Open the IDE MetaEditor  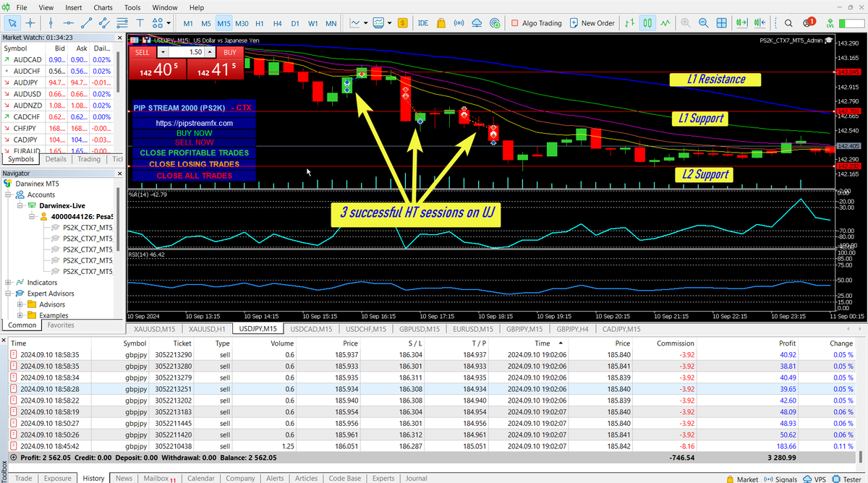point(423,23)
